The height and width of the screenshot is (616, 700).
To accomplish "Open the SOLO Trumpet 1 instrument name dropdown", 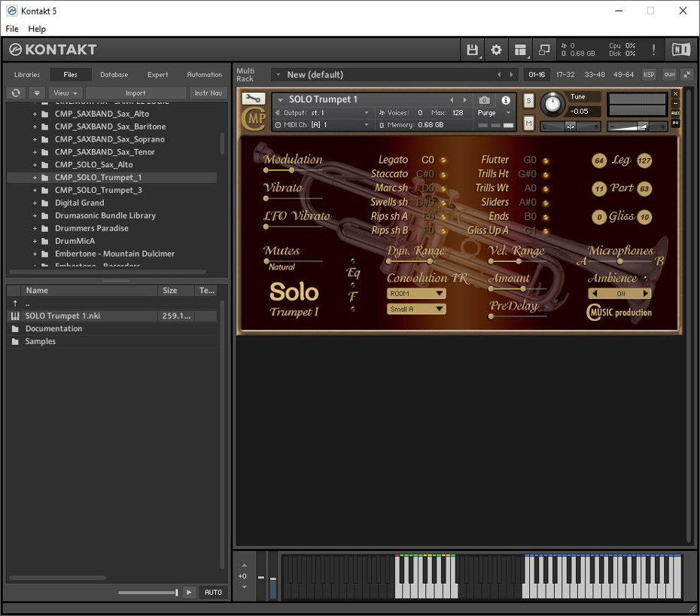I will click(x=280, y=99).
